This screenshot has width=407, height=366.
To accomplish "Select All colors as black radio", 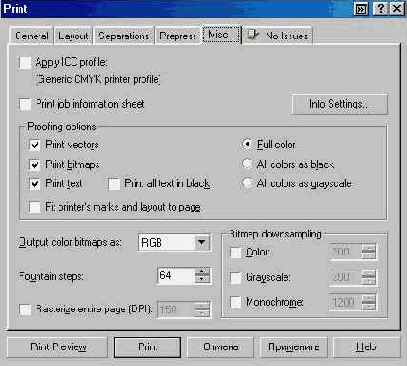I will pyautogui.click(x=248, y=164).
